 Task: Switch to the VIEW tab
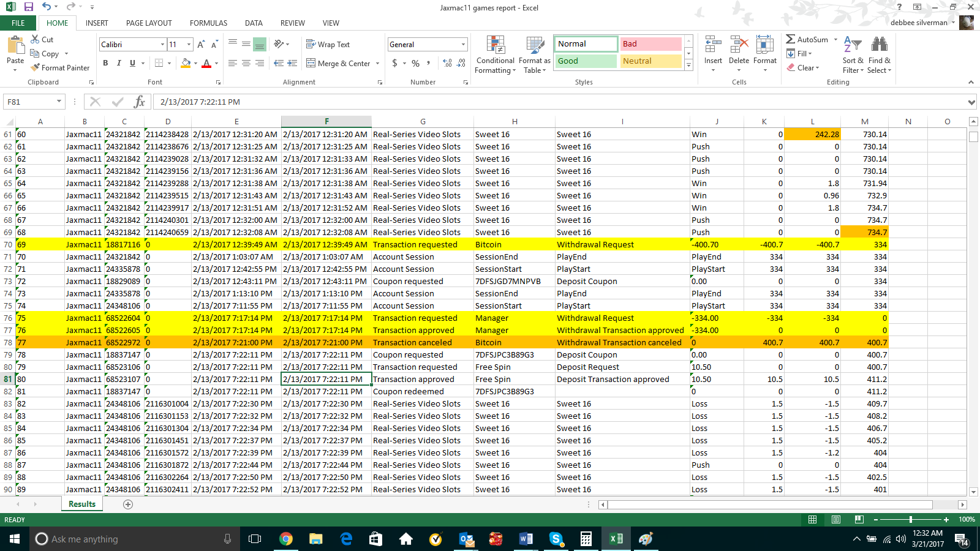point(331,23)
